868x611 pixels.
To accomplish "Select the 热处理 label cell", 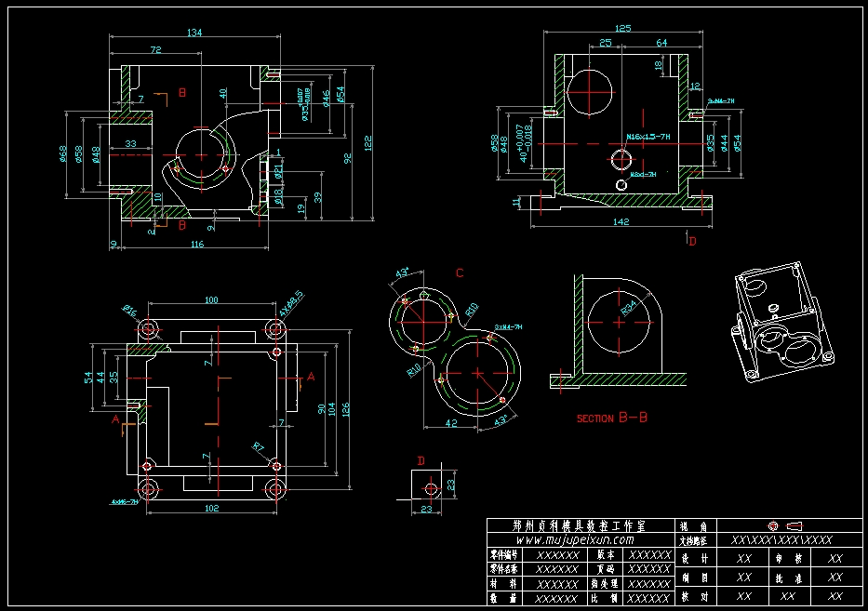I will coord(605,583).
